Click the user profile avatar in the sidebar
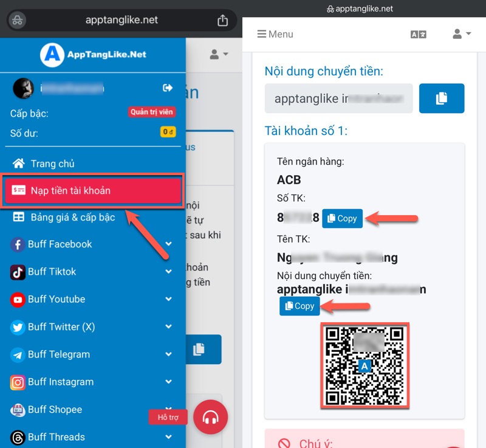Viewport: 486px width, 448px height. coord(23,88)
